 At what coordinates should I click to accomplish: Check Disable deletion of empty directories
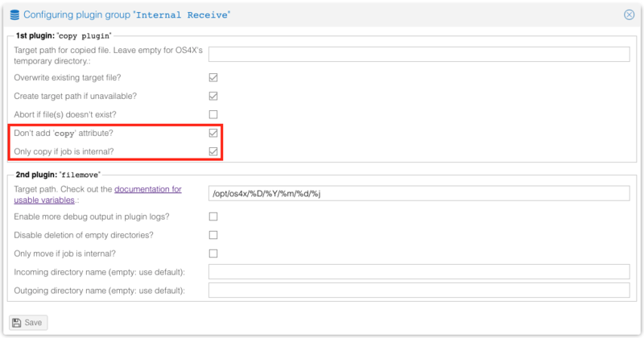point(213,235)
